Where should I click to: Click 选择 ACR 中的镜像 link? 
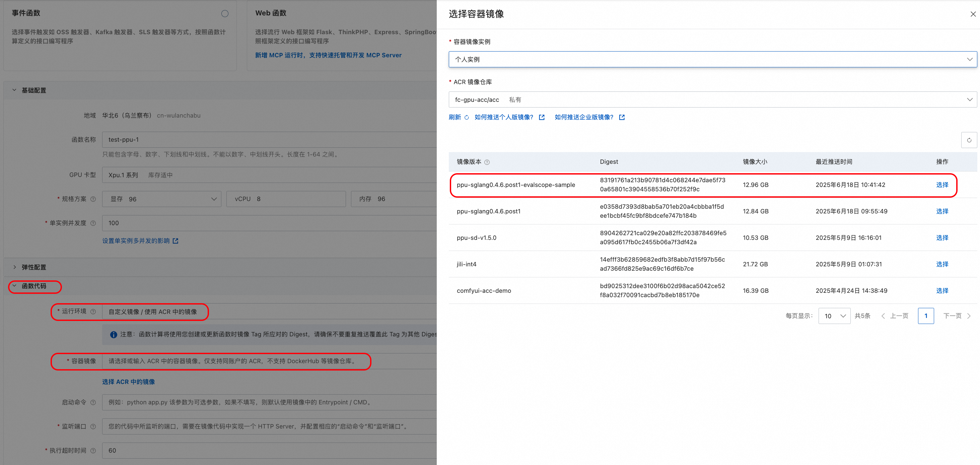coord(128,382)
